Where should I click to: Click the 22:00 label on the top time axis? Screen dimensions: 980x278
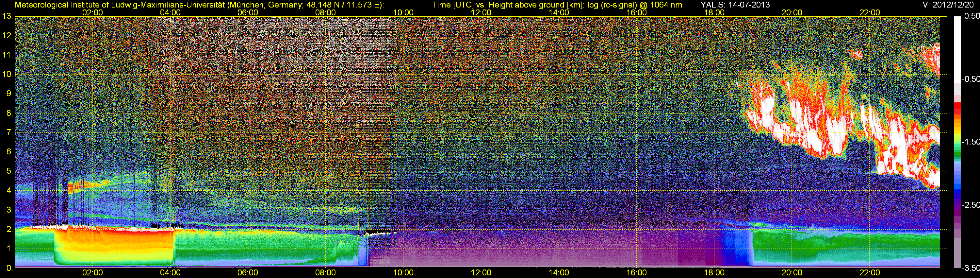tap(870, 12)
